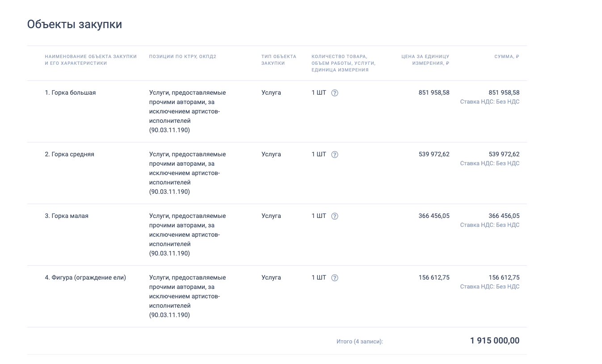The image size is (602, 364).
Task: Click 'Ставка НДС: Без НДС' under sum 366 456,05
Action: click(x=490, y=225)
